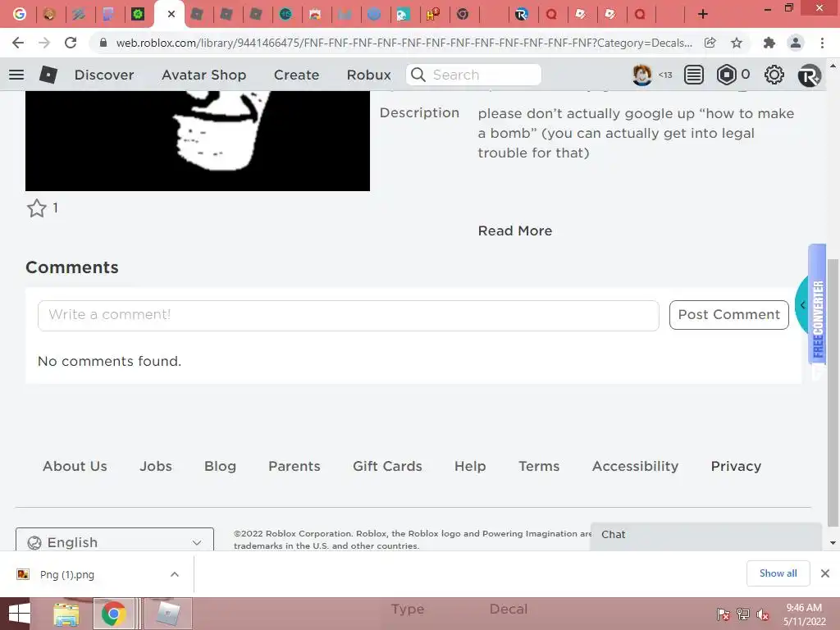Open the Discover page
Viewport: 840px width, 630px height.
point(104,75)
